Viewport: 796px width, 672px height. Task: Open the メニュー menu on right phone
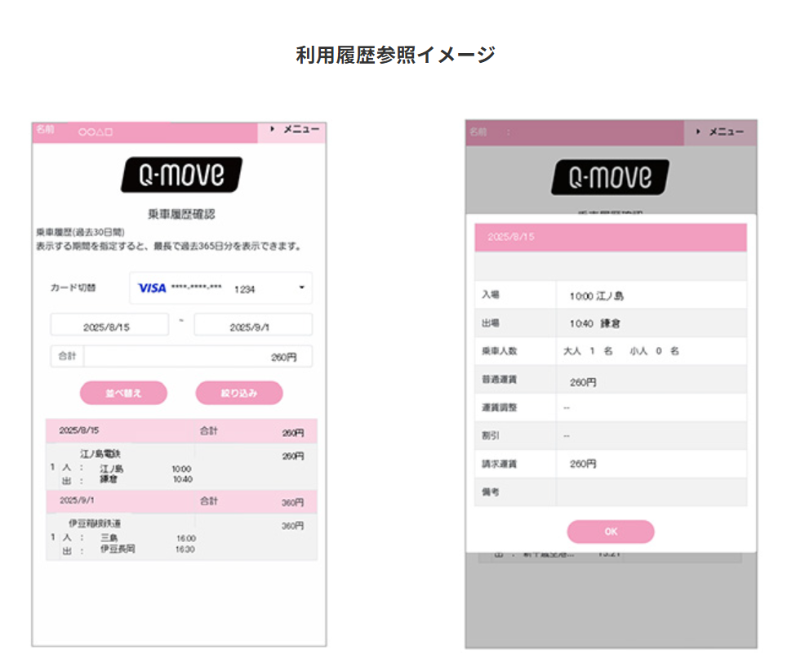coord(719,132)
